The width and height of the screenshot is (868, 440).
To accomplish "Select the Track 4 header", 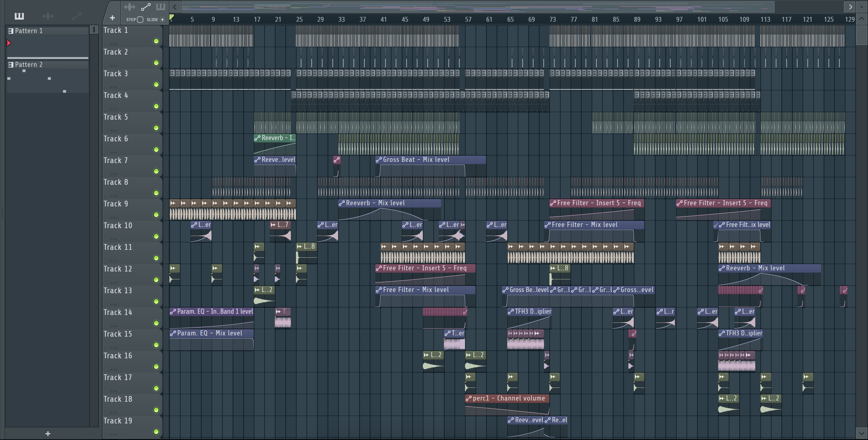I will click(132, 101).
